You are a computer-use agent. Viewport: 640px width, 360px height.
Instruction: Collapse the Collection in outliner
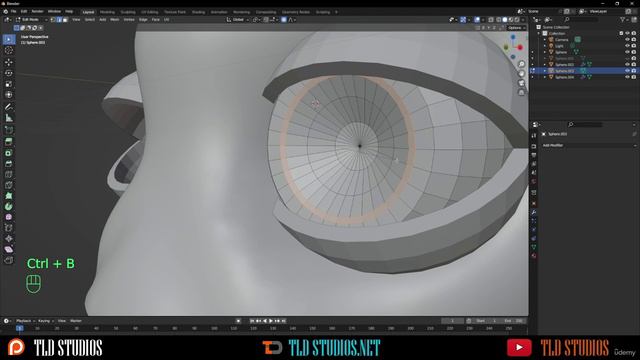pos(539,33)
